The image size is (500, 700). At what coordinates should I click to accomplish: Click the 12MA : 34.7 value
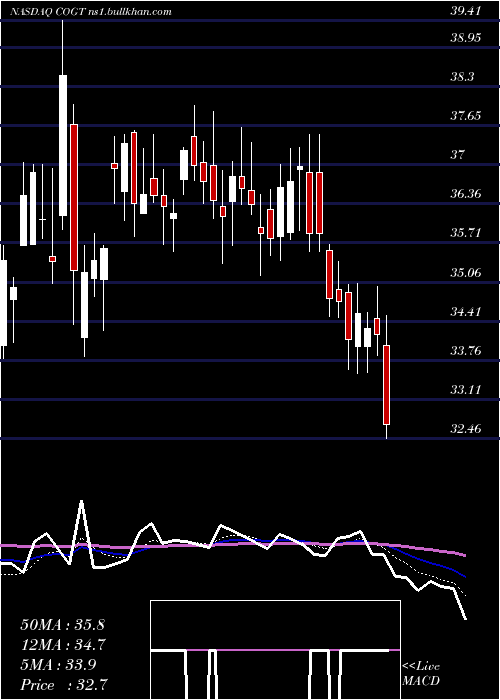click(62, 645)
